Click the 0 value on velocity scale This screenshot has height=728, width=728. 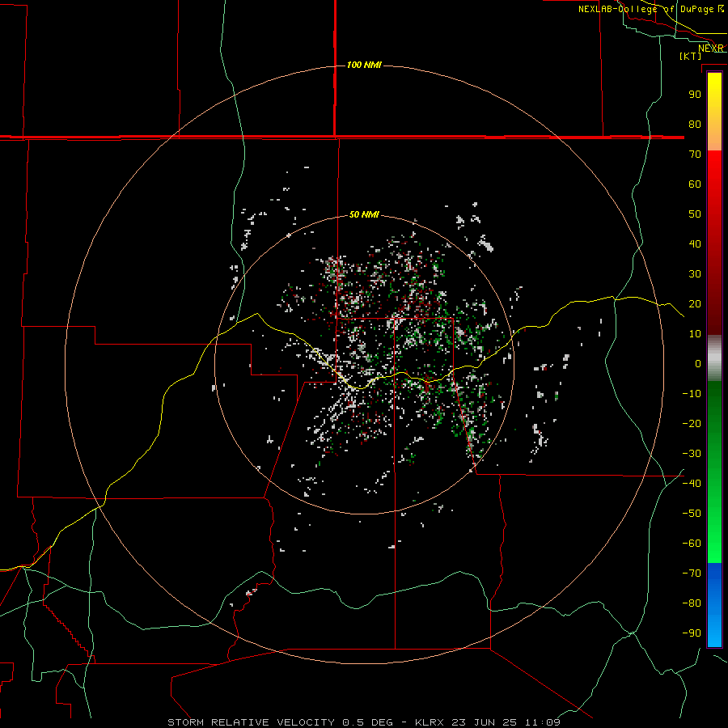click(x=698, y=363)
